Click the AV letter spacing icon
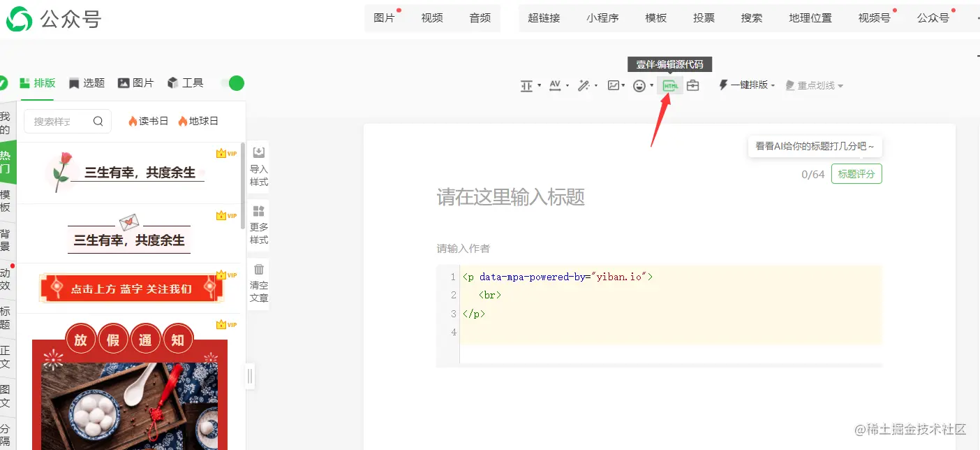 pyautogui.click(x=556, y=85)
